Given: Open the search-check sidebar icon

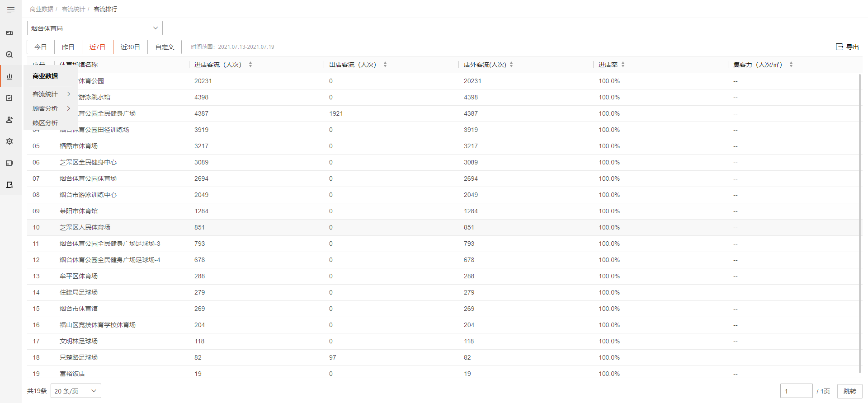Looking at the screenshot, I should pos(9,55).
